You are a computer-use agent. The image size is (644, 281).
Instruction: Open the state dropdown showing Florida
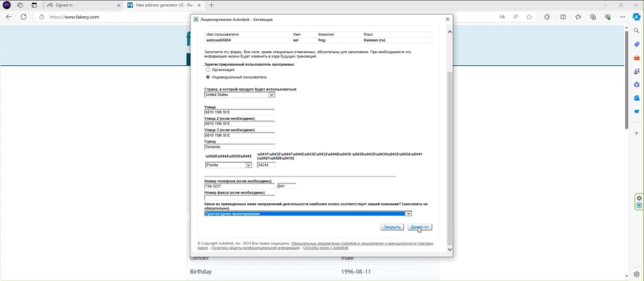point(228,165)
